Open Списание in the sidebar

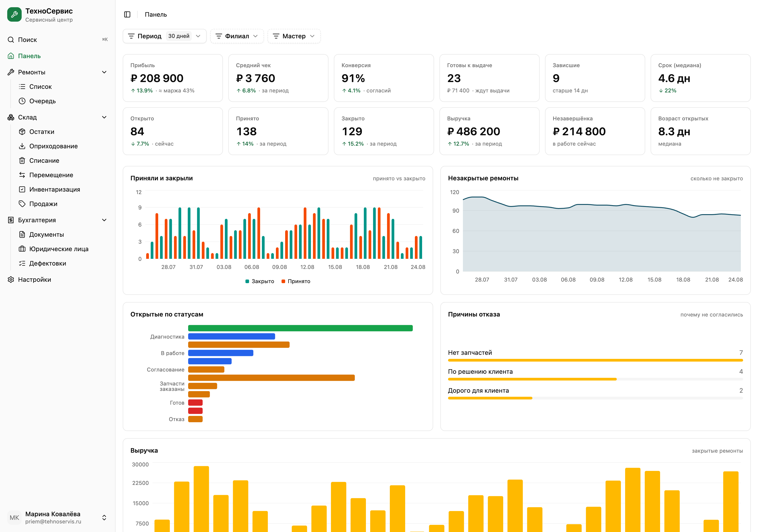pyautogui.click(x=63, y=160)
